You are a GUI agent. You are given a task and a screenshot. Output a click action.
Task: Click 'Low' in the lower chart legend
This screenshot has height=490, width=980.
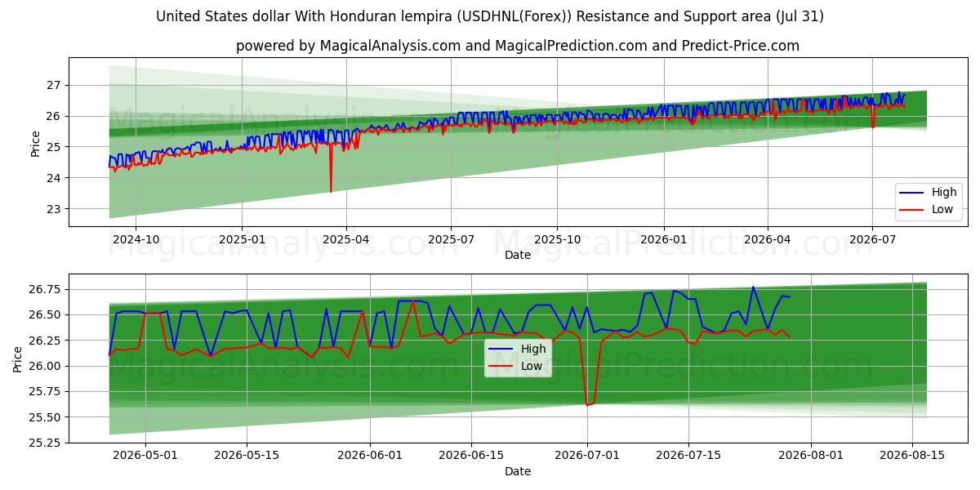[x=532, y=365]
